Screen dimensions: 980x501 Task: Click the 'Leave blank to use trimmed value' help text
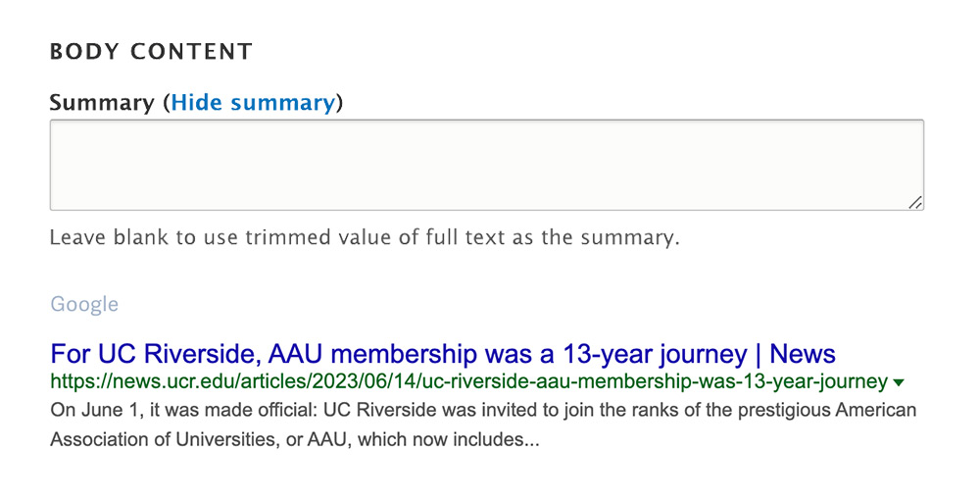[365, 237]
